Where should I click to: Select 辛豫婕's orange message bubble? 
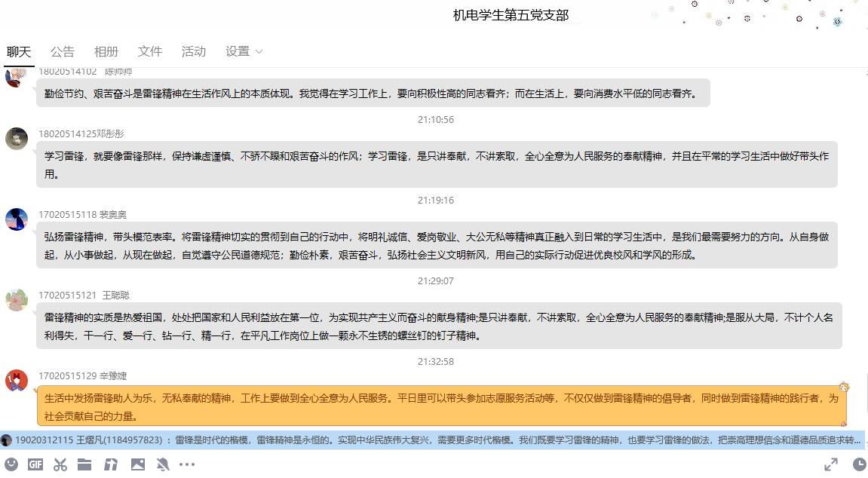[x=441, y=407]
